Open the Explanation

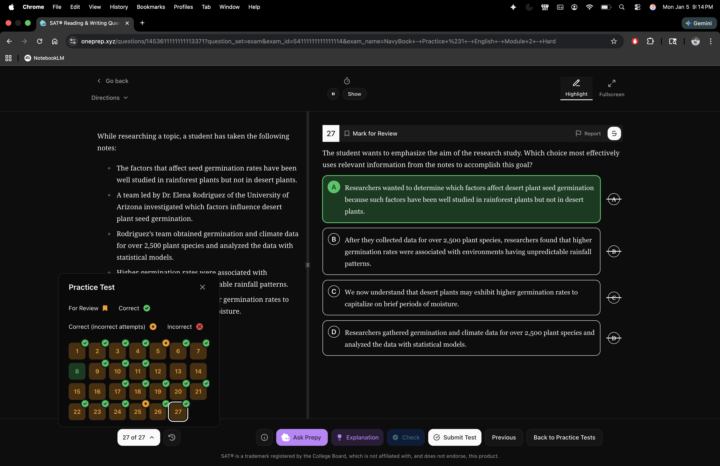pyautogui.click(x=358, y=438)
